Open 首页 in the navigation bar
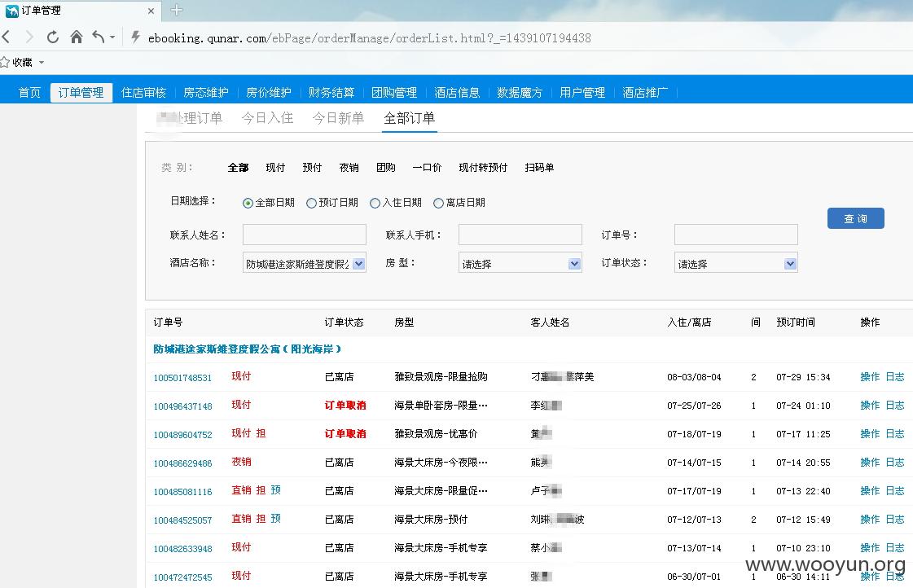This screenshot has height=588, width=913. pyautogui.click(x=29, y=93)
